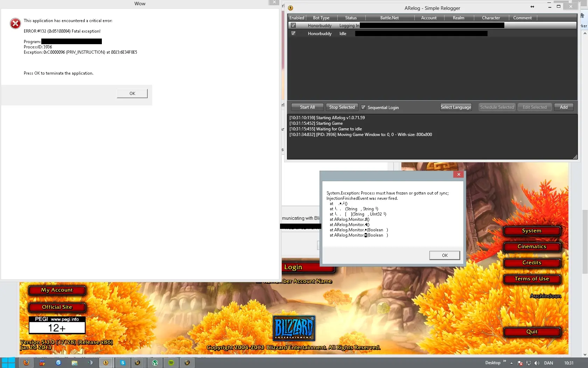Click the 'Starting ARelog v1.0.71.59' log line
The height and width of the screenshot is (368, 588).
[x=327, y=118]
